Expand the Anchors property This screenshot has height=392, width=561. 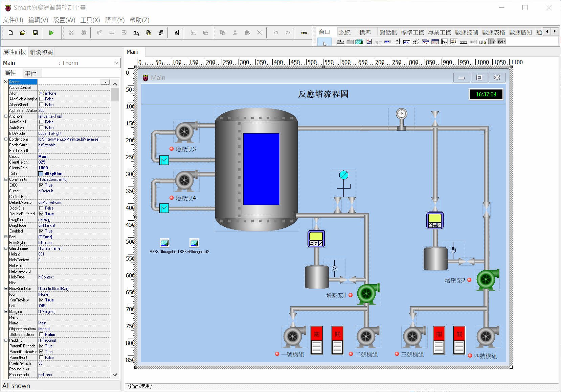(x=6, y=116)
